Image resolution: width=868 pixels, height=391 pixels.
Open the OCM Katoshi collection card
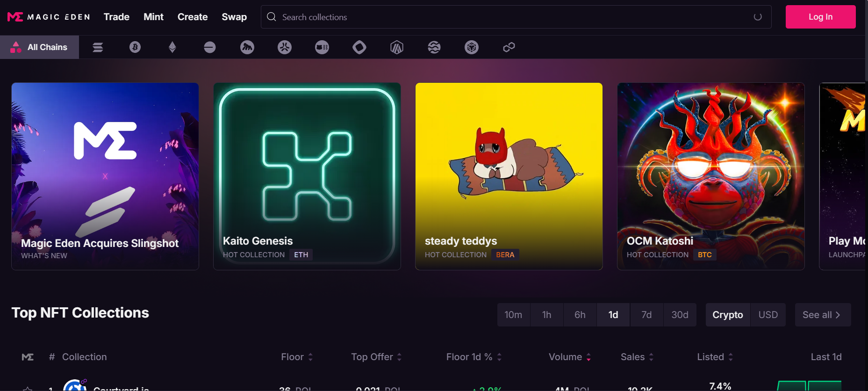pyautogui.click(x=711, y=176)
